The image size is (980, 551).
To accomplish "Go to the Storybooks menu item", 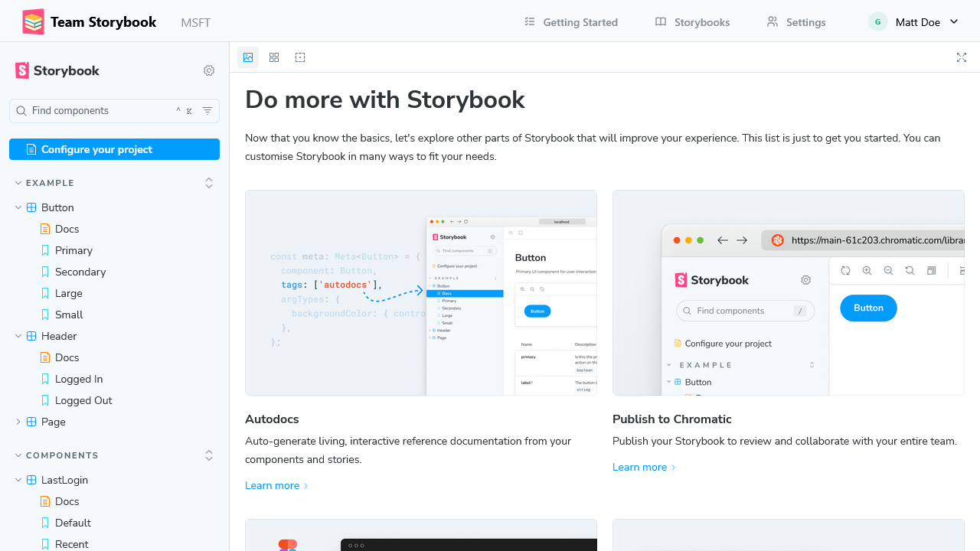I will 693,22.
